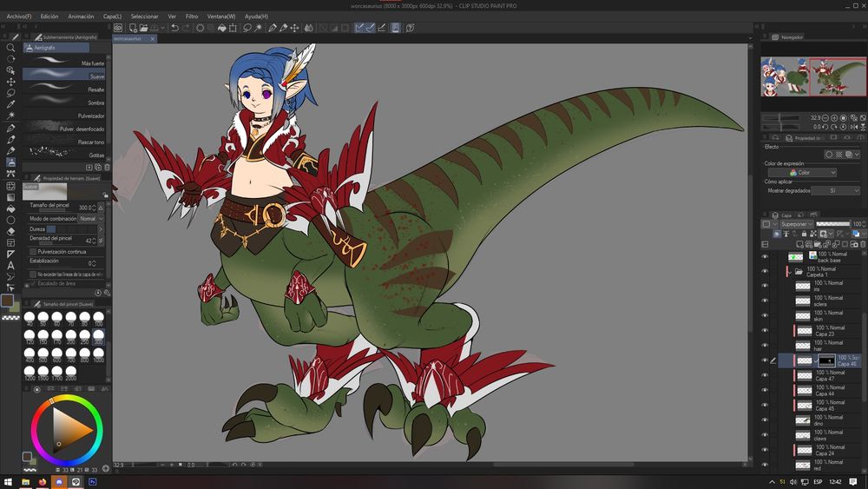Enable Pulverización continua checkbox

point(34,252)
